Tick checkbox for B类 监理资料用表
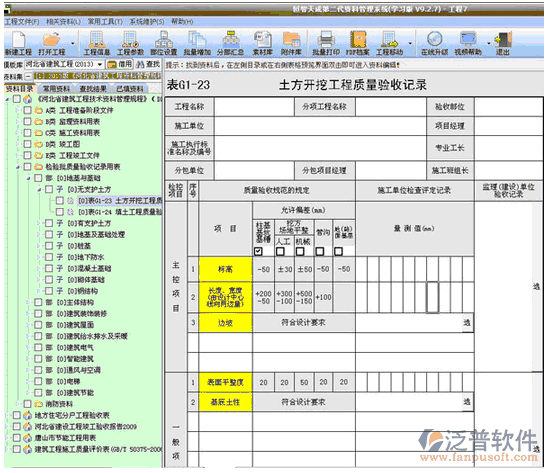 27,122
